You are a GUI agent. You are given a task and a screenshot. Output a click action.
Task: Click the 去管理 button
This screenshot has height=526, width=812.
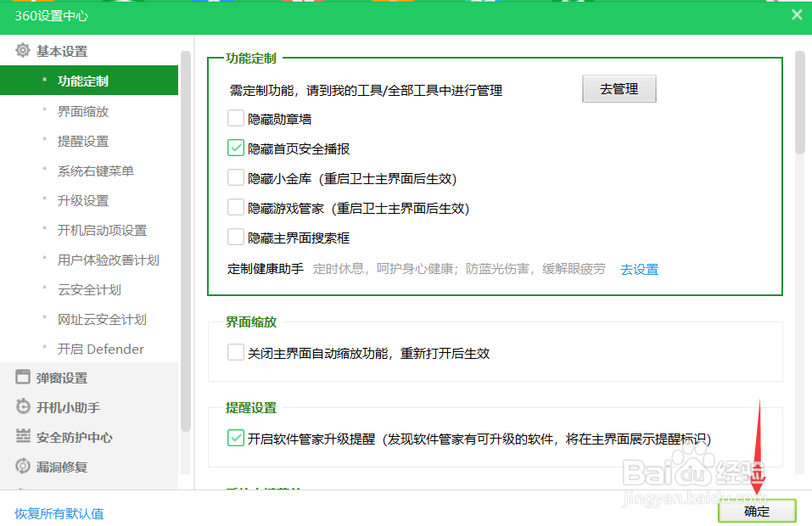click(x=619, y=88)
